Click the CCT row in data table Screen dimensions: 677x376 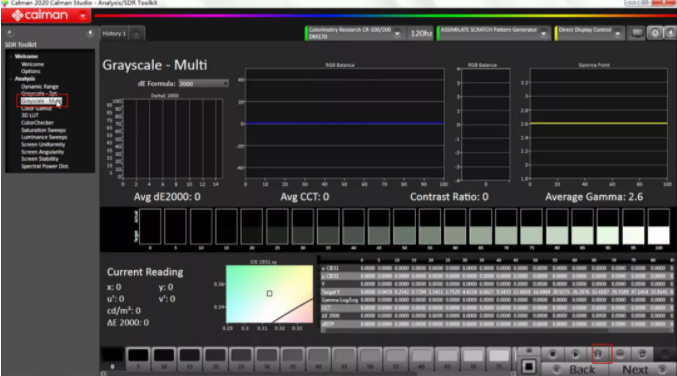[497, 308]
